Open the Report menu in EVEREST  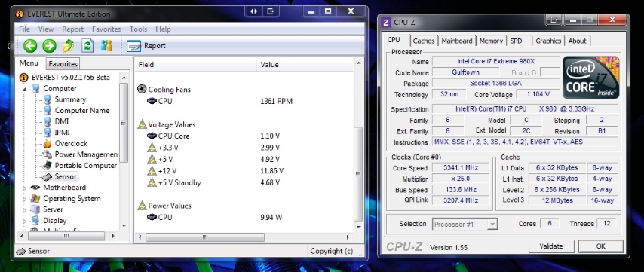pos(72,29)
